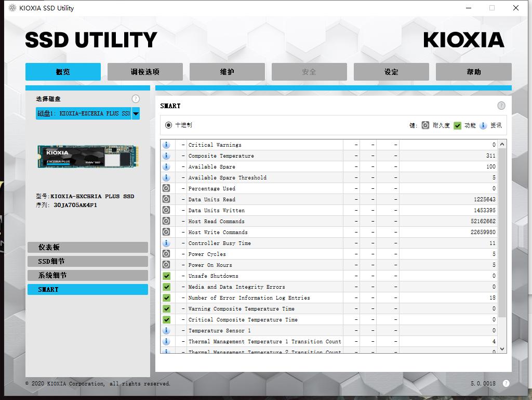Click info icon beside Temperature Sensor 1
The image size is (532, 400).
click(x=166, y=330)
